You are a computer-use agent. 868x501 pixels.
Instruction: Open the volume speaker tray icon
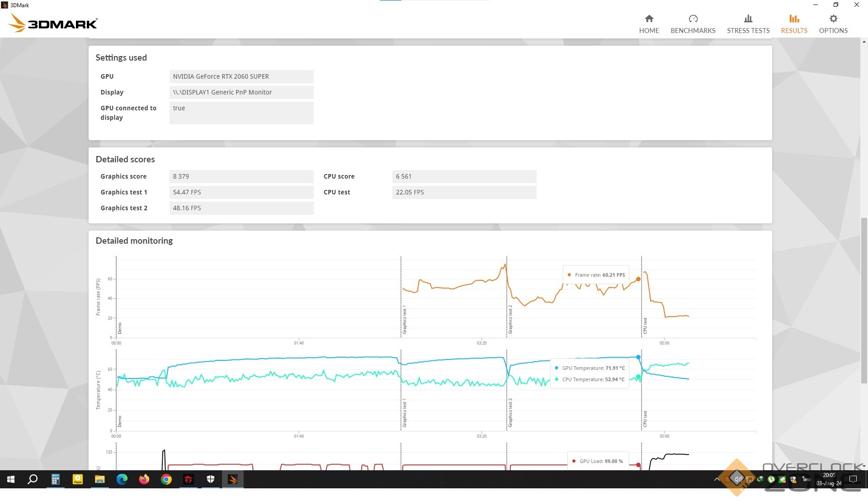pyautogui.click(x=737, y=479)
